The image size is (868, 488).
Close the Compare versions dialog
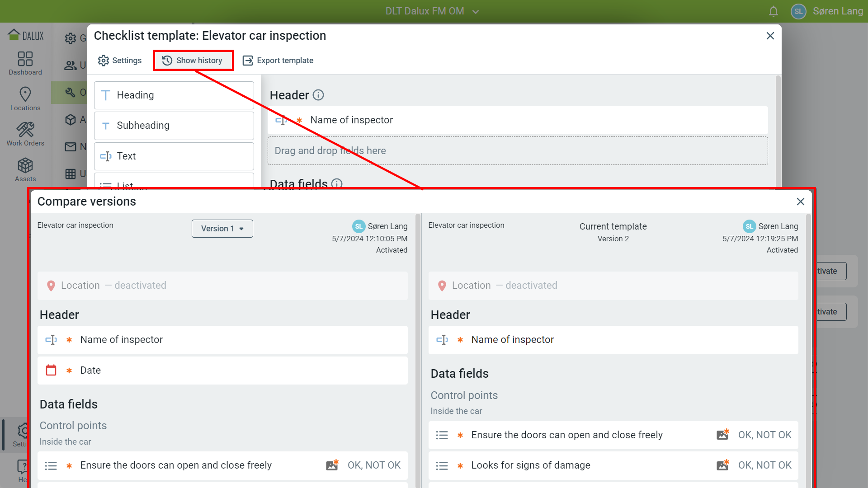click(x=800, y=202)
